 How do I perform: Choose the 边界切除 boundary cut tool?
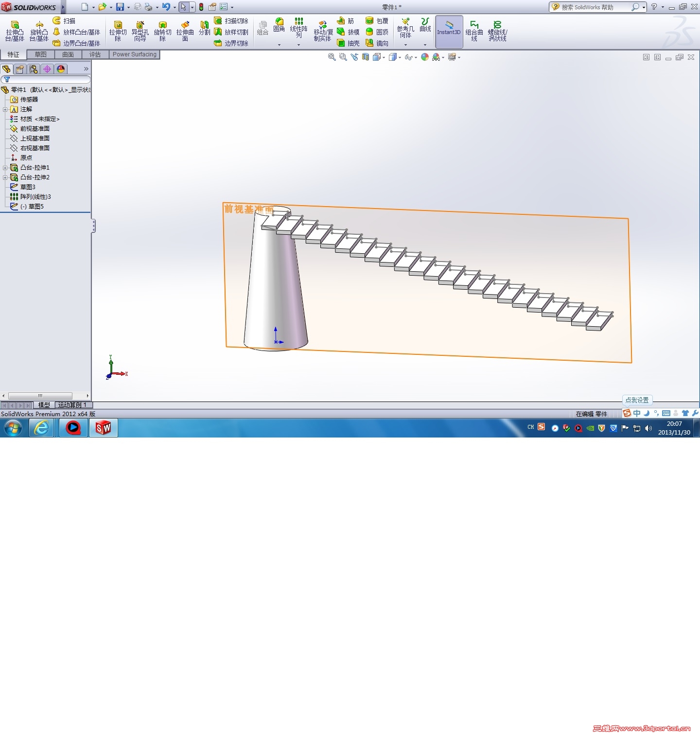(231, 43)
